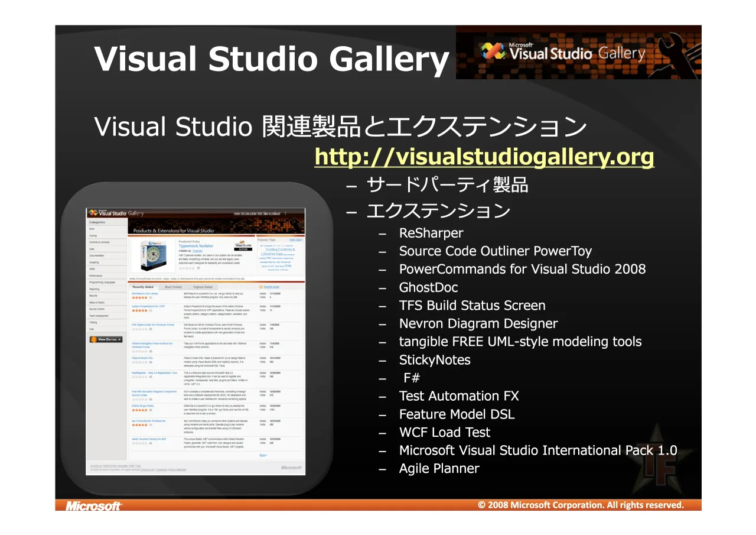Select Source Code Outliner PowerToy item
Screen dimensions: 756x535
coord(496,251)
